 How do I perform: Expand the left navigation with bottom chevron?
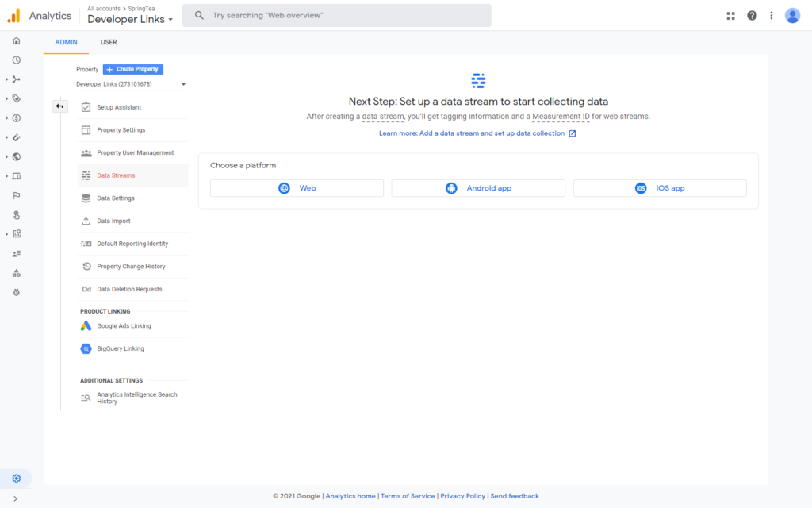tap(16, 498)
